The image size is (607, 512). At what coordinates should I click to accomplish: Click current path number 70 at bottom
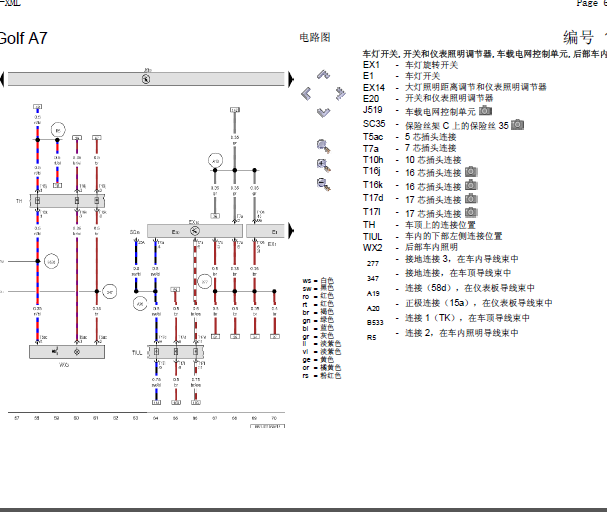click(274, 418)
